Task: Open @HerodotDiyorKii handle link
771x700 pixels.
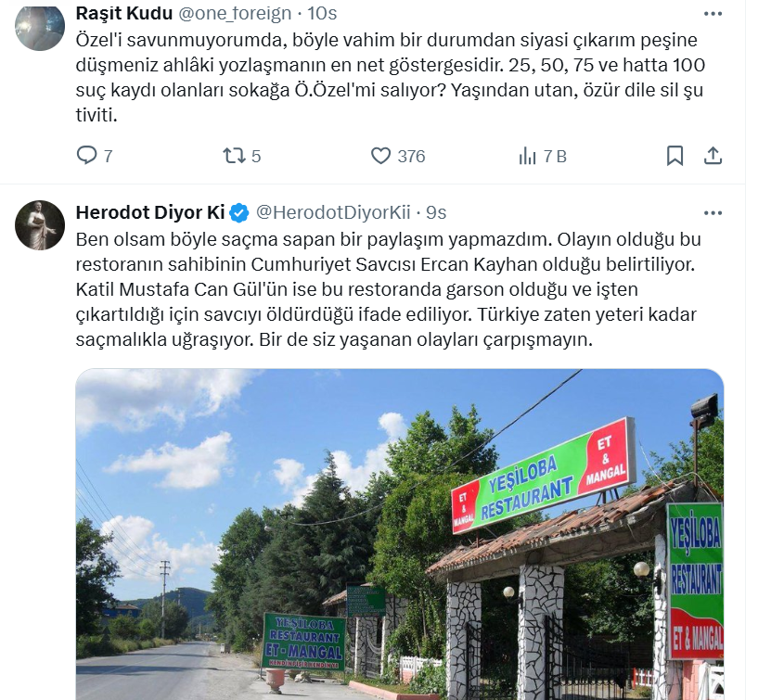Action: (333, 212)
